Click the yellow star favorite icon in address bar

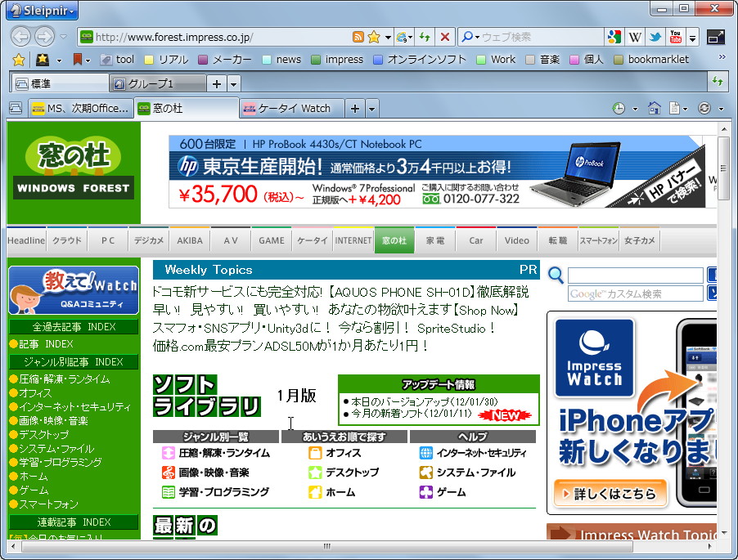[374, 37]
